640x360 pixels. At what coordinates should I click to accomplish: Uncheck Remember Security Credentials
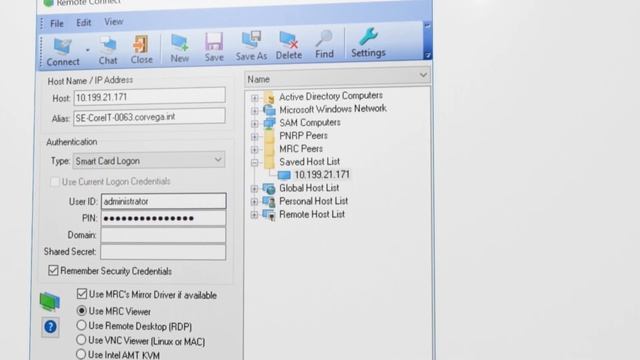(53, 270)
